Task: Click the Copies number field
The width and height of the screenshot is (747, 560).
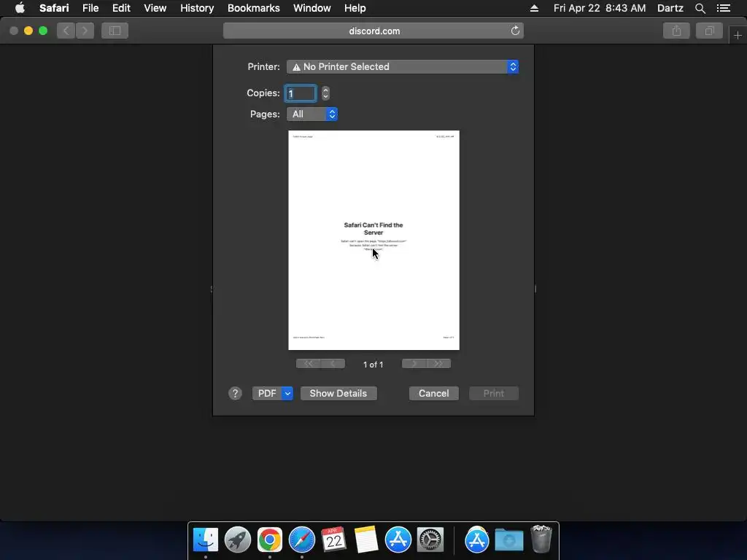Action: click(301, 93)
